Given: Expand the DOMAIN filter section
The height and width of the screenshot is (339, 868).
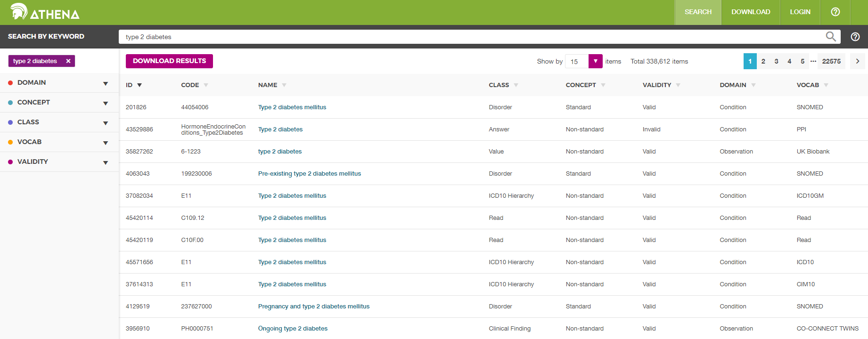Looking at the screenshot, I should coord(106,83).
